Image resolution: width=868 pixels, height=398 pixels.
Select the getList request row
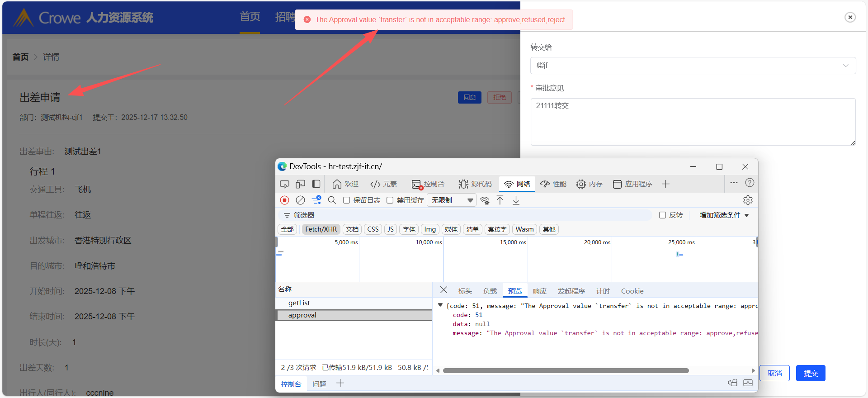coord(354,303)
